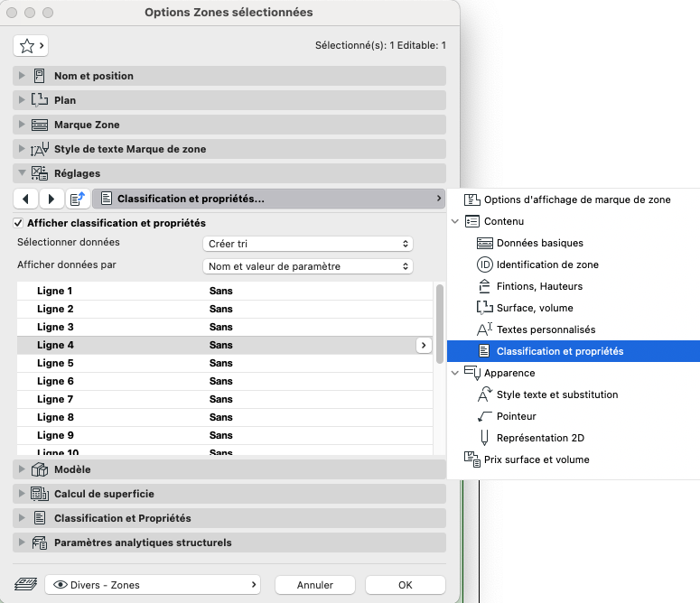Select the Ligne 9 row
The height and width of the screenshot is (603, 700).
point(225,435)
